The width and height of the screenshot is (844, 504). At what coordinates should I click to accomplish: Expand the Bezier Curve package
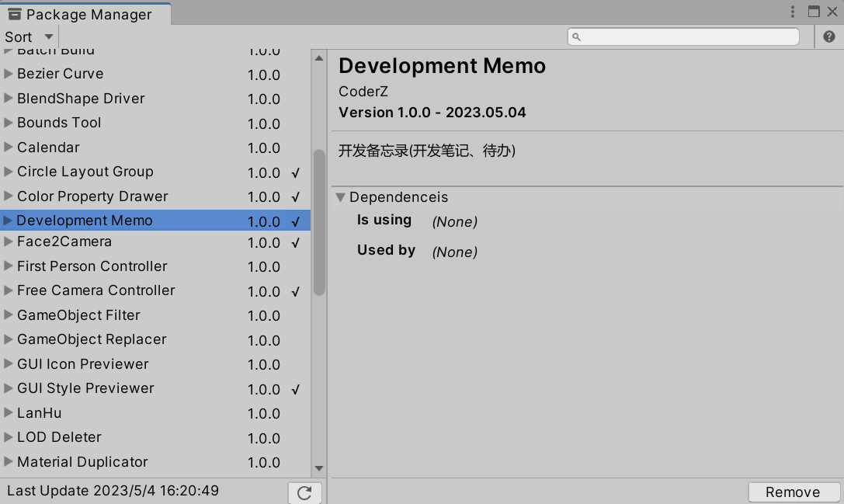click(8, 74)
